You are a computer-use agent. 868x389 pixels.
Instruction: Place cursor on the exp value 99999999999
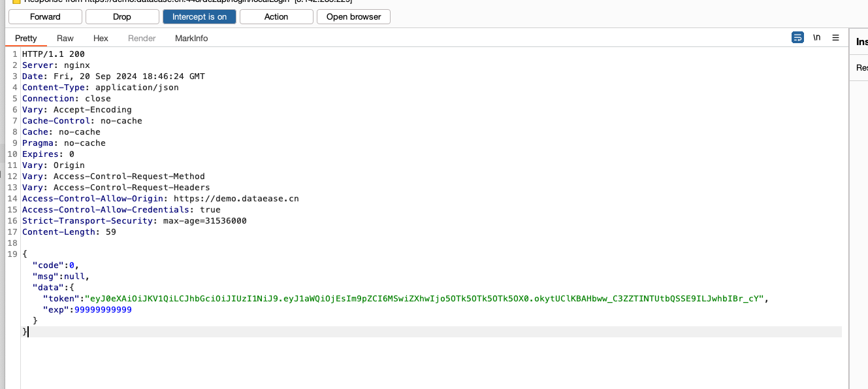coord(103,310)
